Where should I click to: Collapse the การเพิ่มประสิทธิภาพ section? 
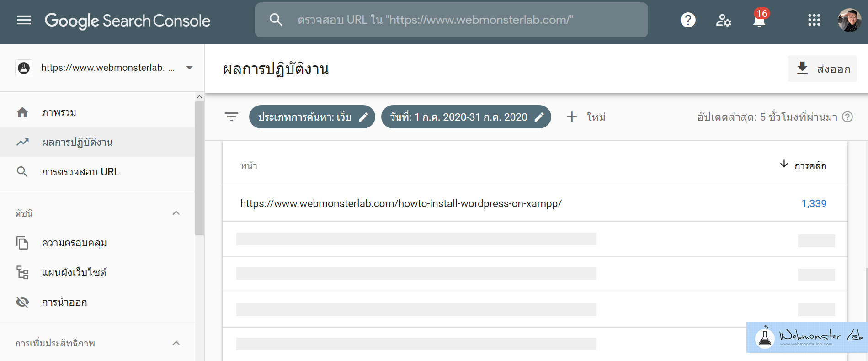pos(176,343)
